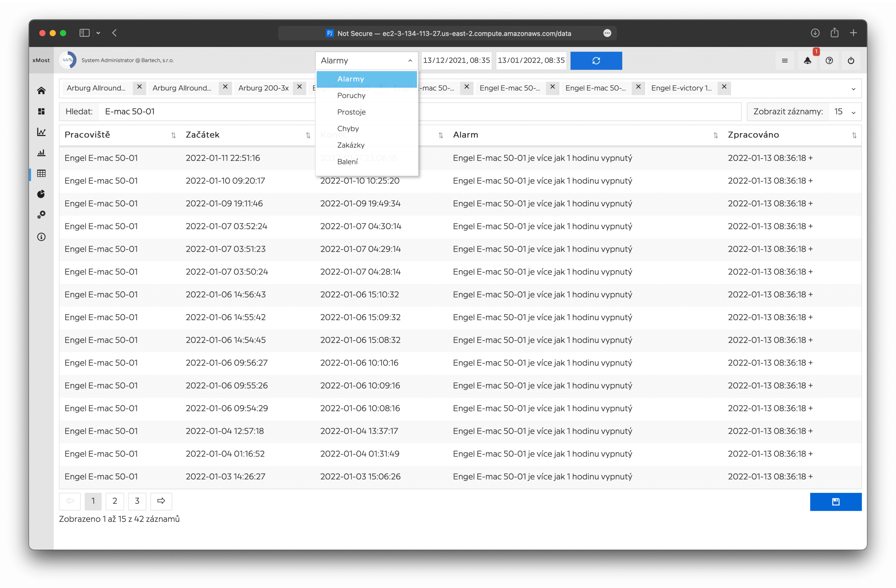Open Safari sidebar dropdown chevron
Image resolution: width=896 pixels, height=588 pixels.
[98, 33]
